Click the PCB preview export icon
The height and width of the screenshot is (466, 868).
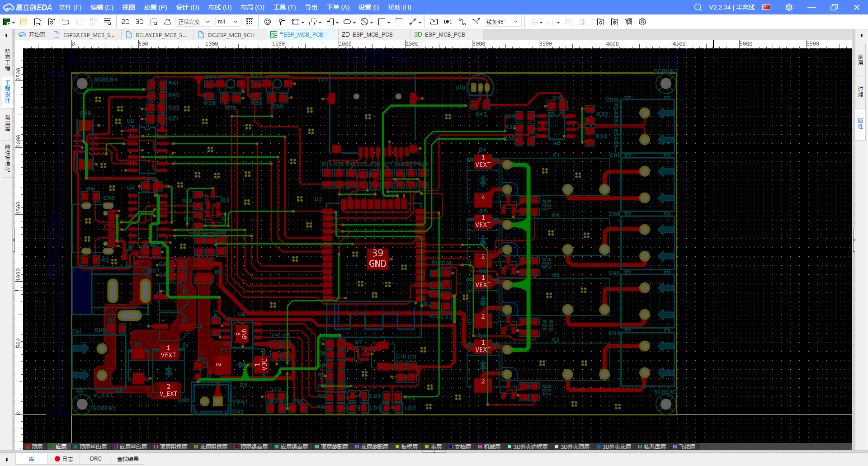(614, 22)
